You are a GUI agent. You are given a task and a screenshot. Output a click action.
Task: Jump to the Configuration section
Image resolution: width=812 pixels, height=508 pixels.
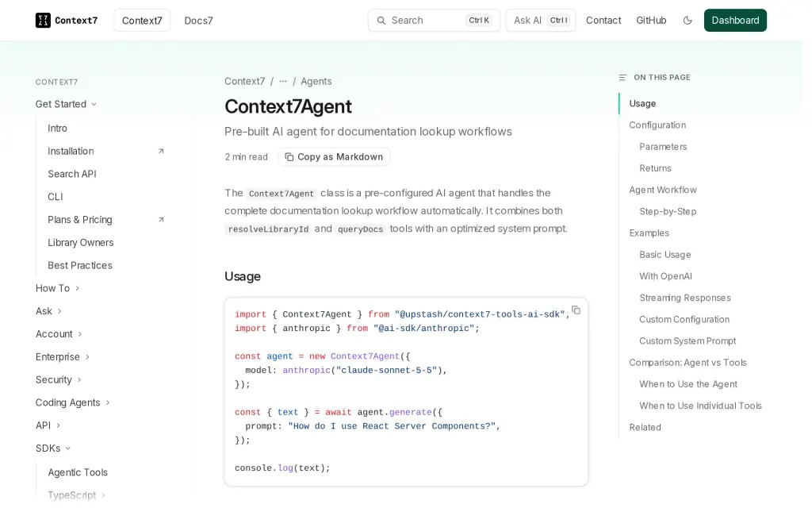(657, 125)
